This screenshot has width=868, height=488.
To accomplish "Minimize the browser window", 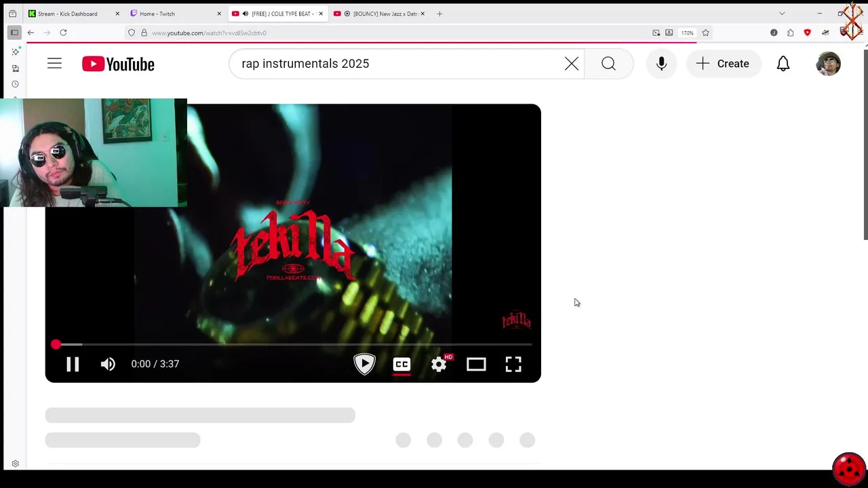I will click(819, 14).
